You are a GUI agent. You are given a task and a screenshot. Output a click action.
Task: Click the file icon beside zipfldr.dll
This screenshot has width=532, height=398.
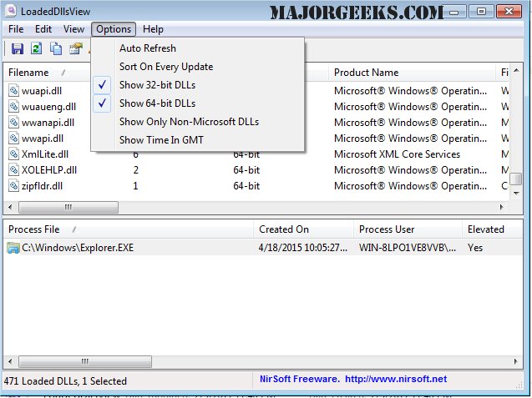[x=13, y=186]
